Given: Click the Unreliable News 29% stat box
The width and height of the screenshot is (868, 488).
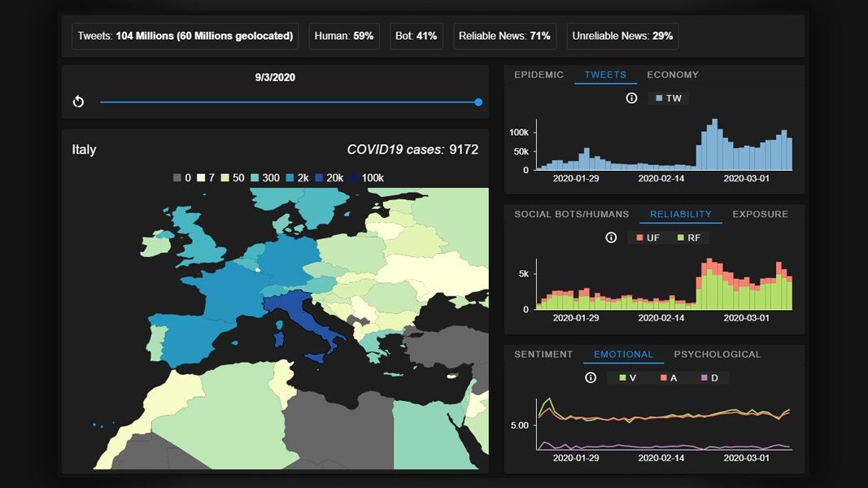Looking at the screenshot, I should (622, 36).
